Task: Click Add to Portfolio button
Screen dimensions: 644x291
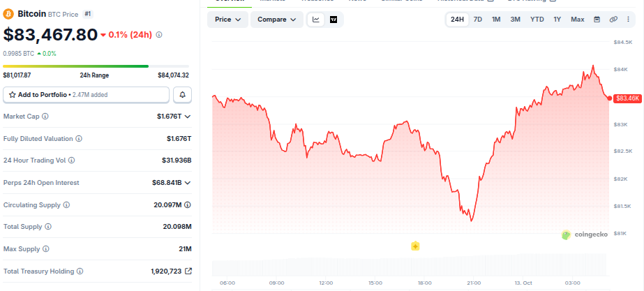Action: tap(87, 95)
